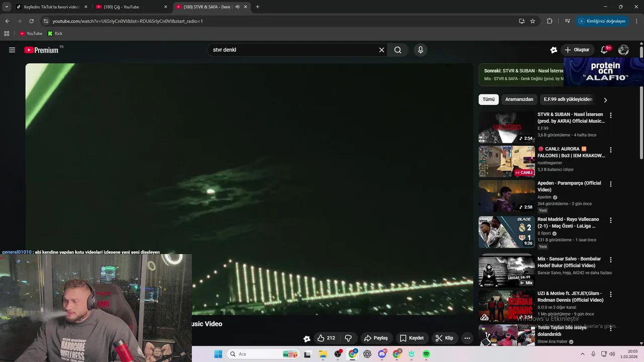Open UZI & Motive Rodman Dennis video
This screenshot has width=644, height=362.
tap(571, 297)
